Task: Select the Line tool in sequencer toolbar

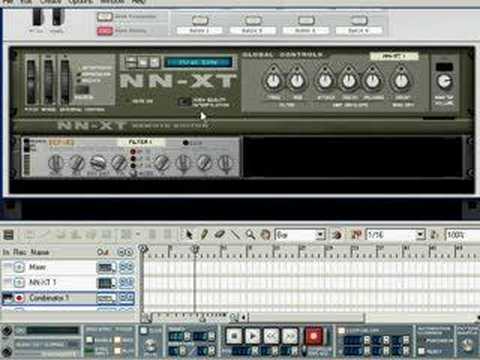Action: [x=235, y=235]
